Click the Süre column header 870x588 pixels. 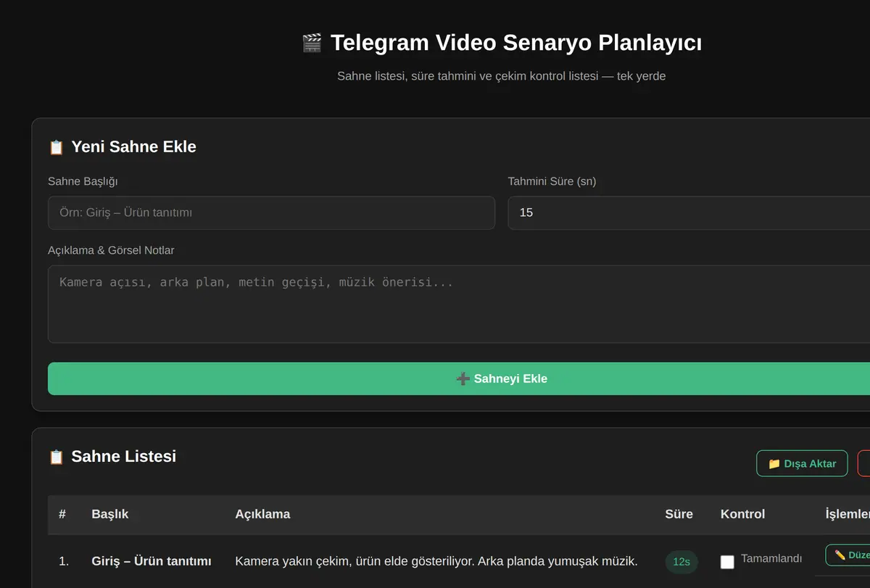tap(679, 514)
